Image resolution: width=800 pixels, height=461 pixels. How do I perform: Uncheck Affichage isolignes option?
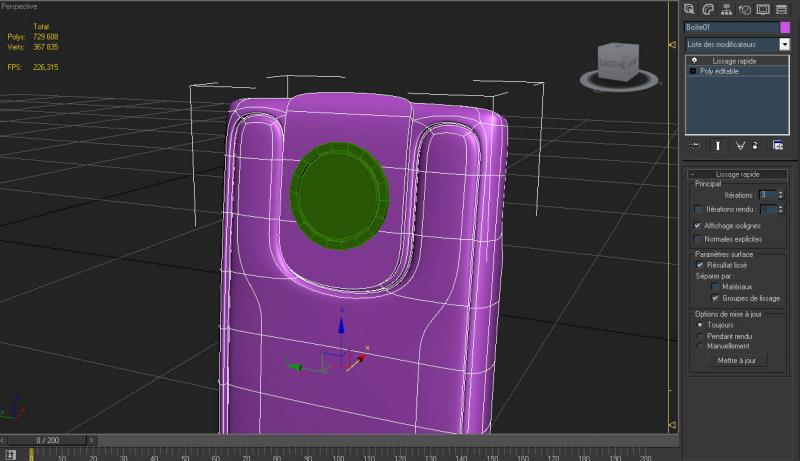point(698,226)
